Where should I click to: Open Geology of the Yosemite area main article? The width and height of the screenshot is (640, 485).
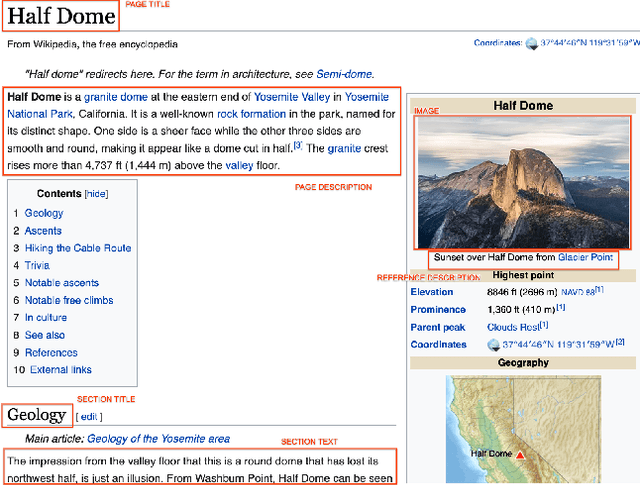coord(158,438)
